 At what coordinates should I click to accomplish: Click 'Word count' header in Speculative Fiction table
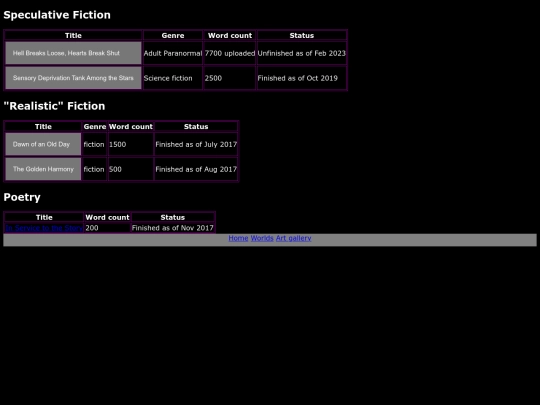click(230, 35)
